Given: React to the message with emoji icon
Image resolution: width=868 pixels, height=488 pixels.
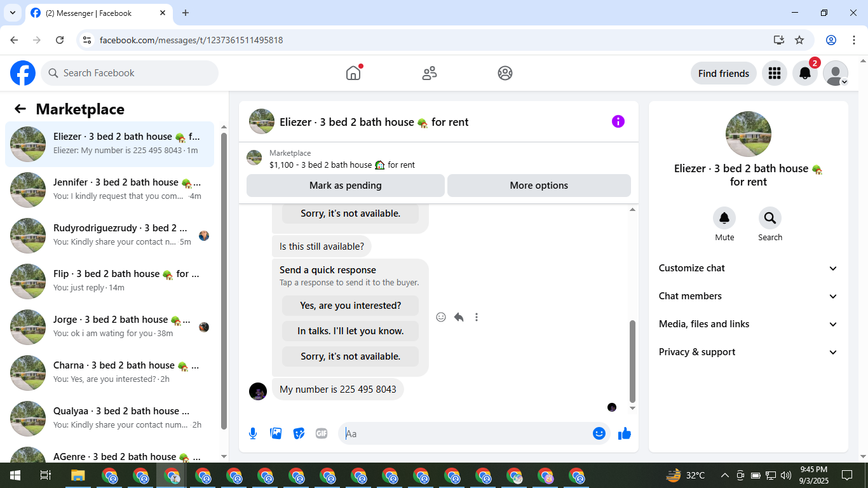Looking at the screenshot, I should pyautogui.click(x=441, y=317).
